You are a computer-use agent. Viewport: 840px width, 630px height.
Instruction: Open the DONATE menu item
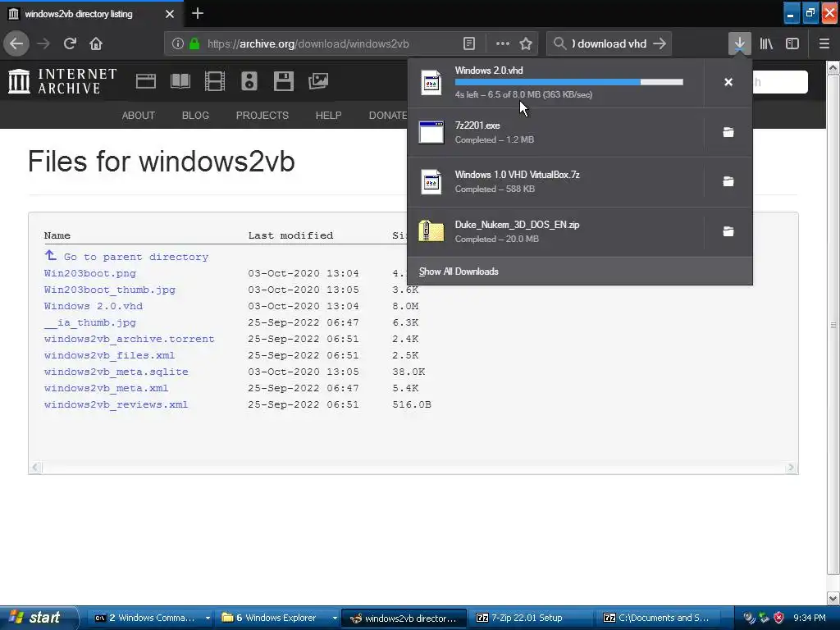(388, 115)
